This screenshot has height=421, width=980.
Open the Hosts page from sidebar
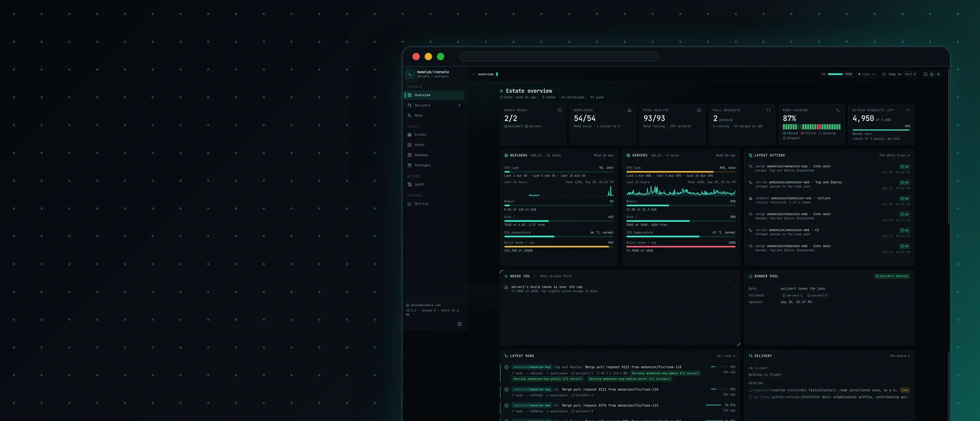pos(434,145)
